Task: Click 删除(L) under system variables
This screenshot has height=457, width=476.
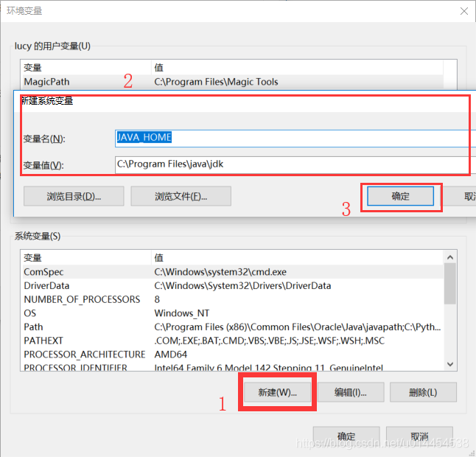Action: click(x=423, y=392)
